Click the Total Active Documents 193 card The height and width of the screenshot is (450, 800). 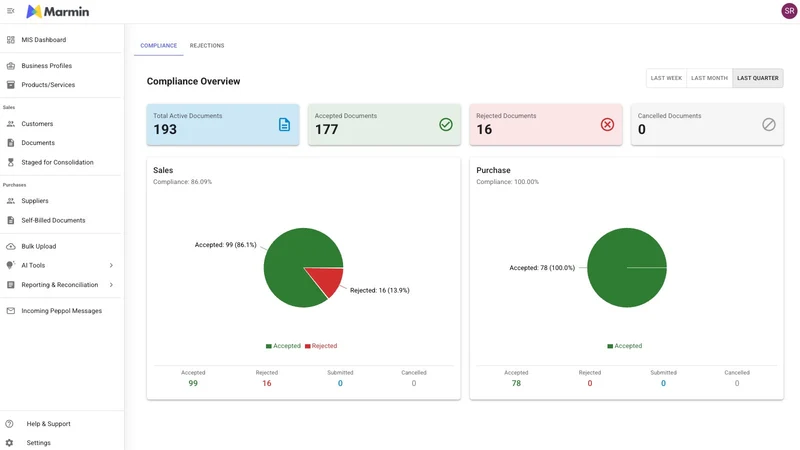223,124
